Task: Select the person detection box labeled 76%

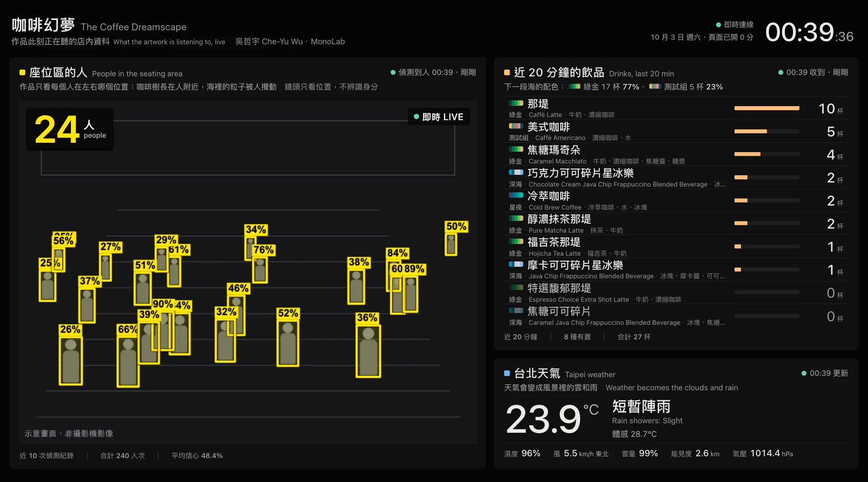Action: (x=260, y=270)
